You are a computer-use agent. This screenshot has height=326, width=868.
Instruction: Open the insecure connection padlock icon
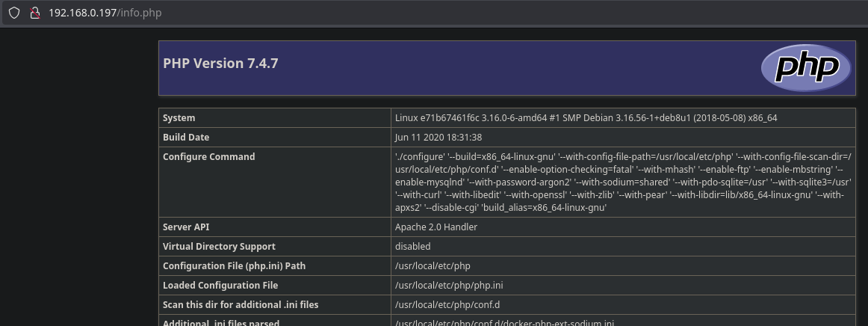pyautogui.click(x=34, y=13)
